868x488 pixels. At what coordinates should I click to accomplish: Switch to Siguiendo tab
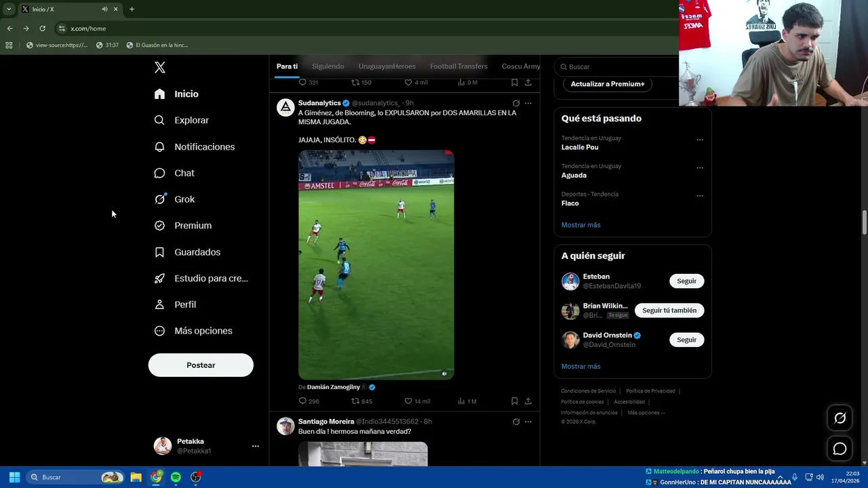(x=328, y=66)
